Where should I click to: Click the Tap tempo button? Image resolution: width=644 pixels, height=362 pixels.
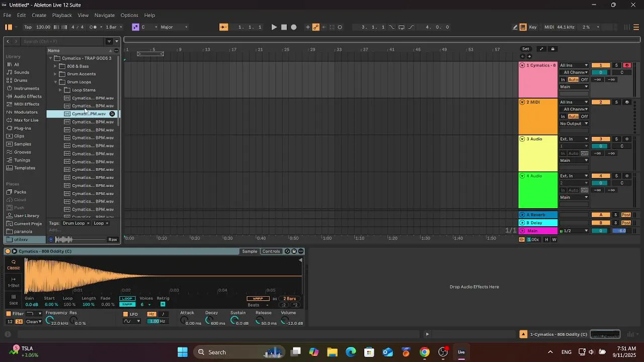pyautogui.click(x=28, y=27)
